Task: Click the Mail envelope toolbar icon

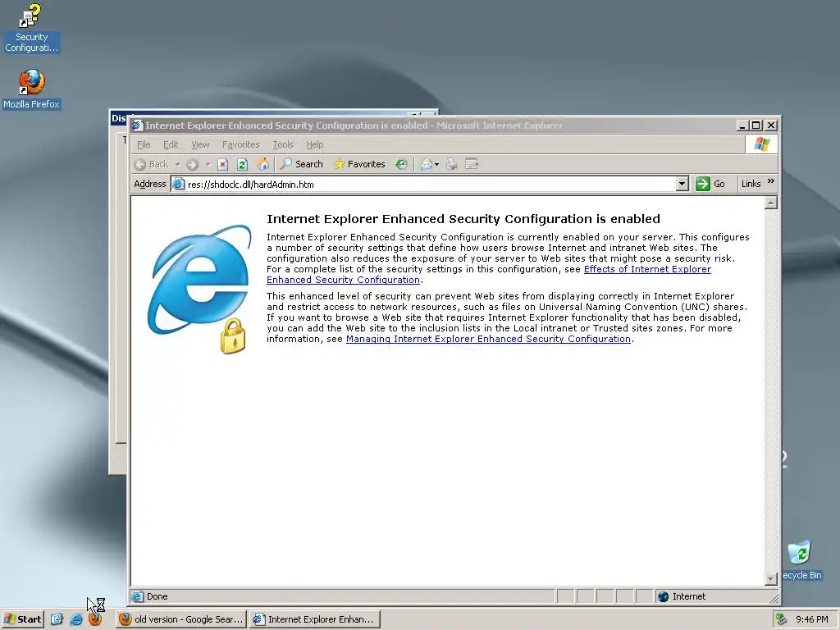Action: coord(426,164)
